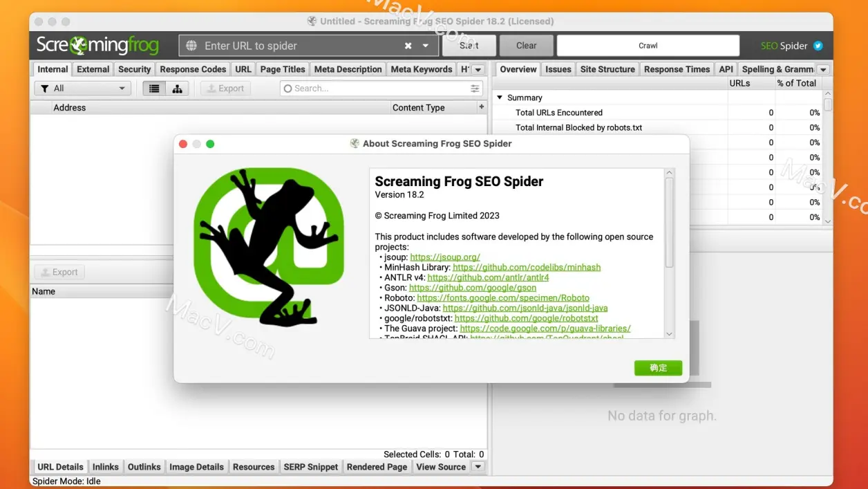
Task: Select Total URLs Encountered row
Action: 658,113
